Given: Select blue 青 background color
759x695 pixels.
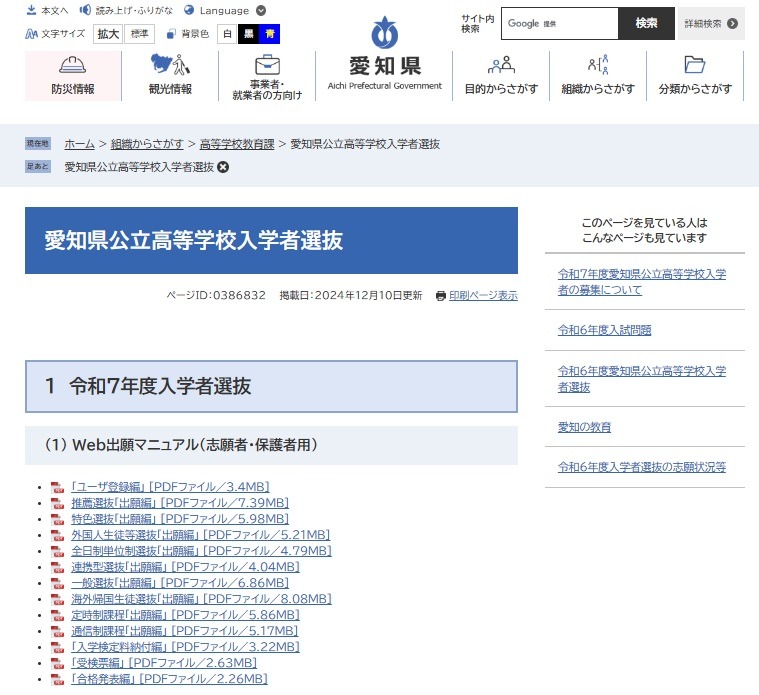Looking at the screenshot, I should [x=270, y=34].
